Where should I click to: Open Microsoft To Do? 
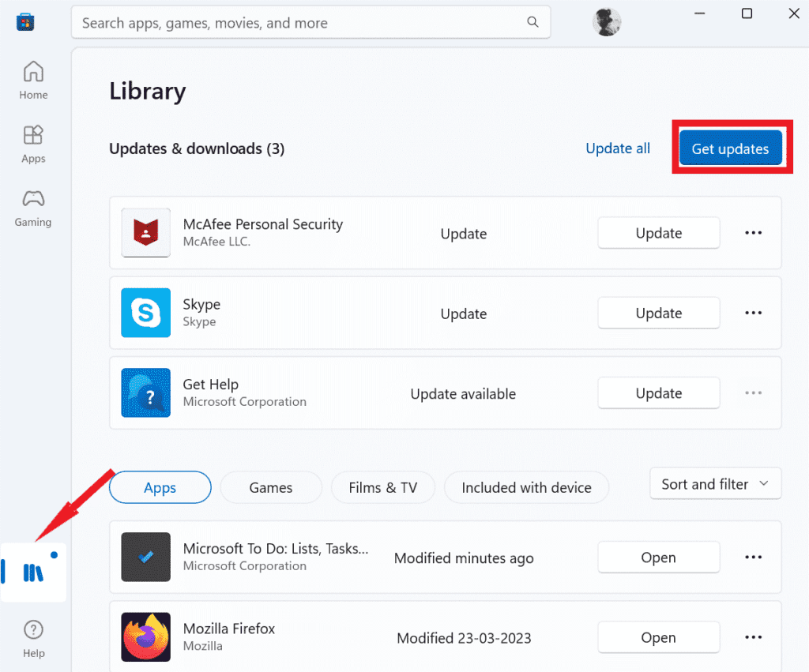click(659, 557)
